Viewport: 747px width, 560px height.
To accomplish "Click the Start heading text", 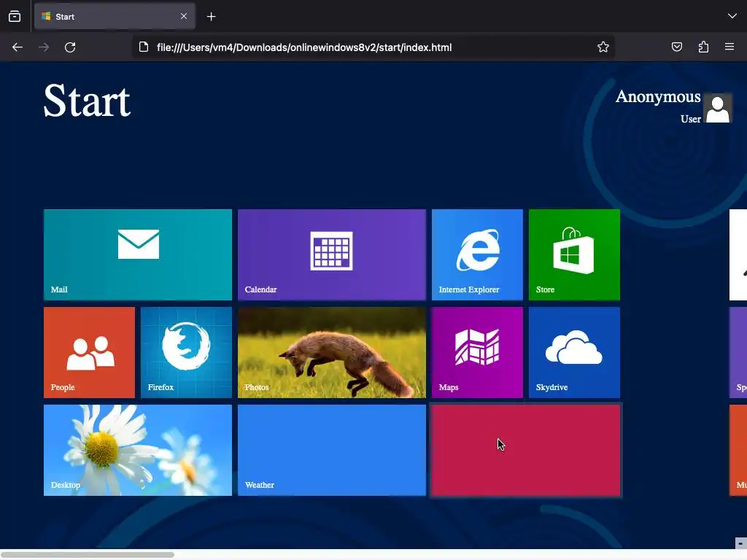I will coord(87,101).
